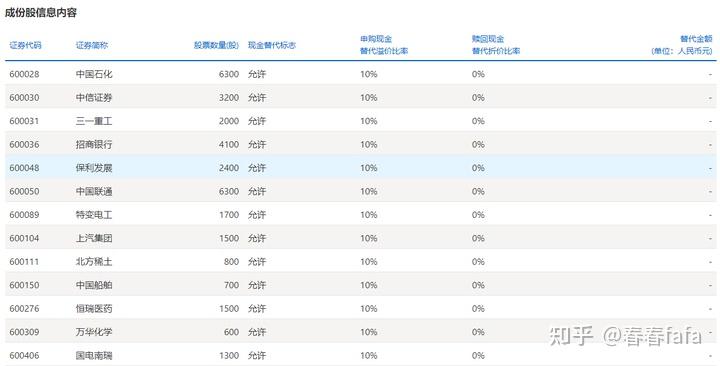This screenshot has height=366, width=720.
Task: Click the 证券代码 column header
Action: 25,45
